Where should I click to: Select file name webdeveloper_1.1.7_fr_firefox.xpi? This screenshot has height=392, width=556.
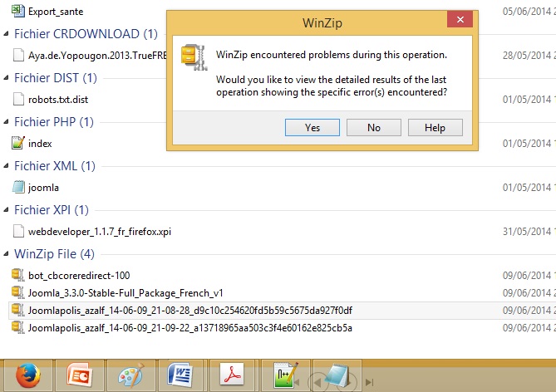100,232
